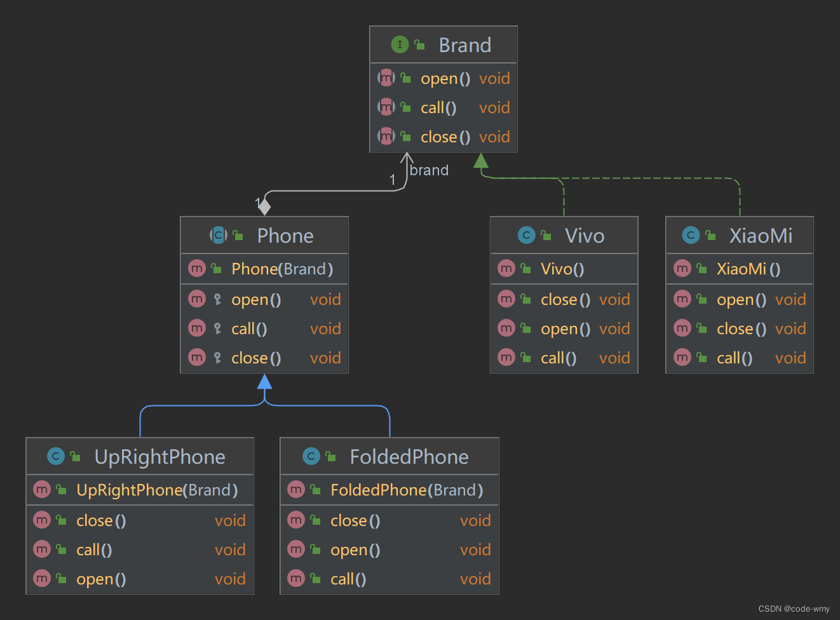Click protected key icon beside Phone close()
The height and width of the screenshot is (620, 840).
tap(217, 358)
